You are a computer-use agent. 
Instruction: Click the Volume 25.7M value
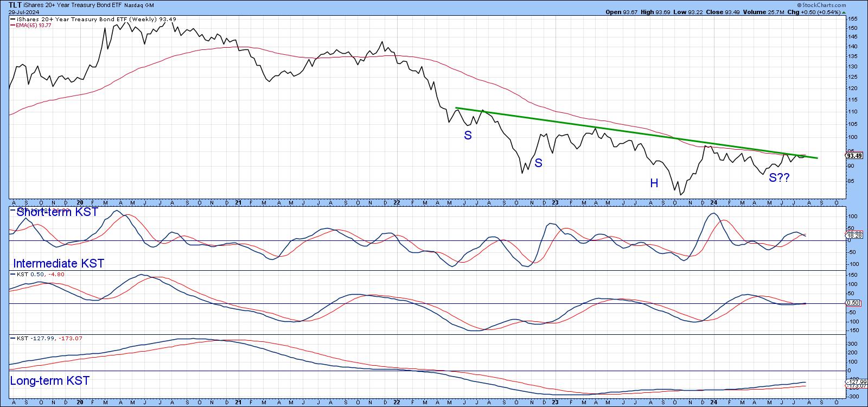764,12
